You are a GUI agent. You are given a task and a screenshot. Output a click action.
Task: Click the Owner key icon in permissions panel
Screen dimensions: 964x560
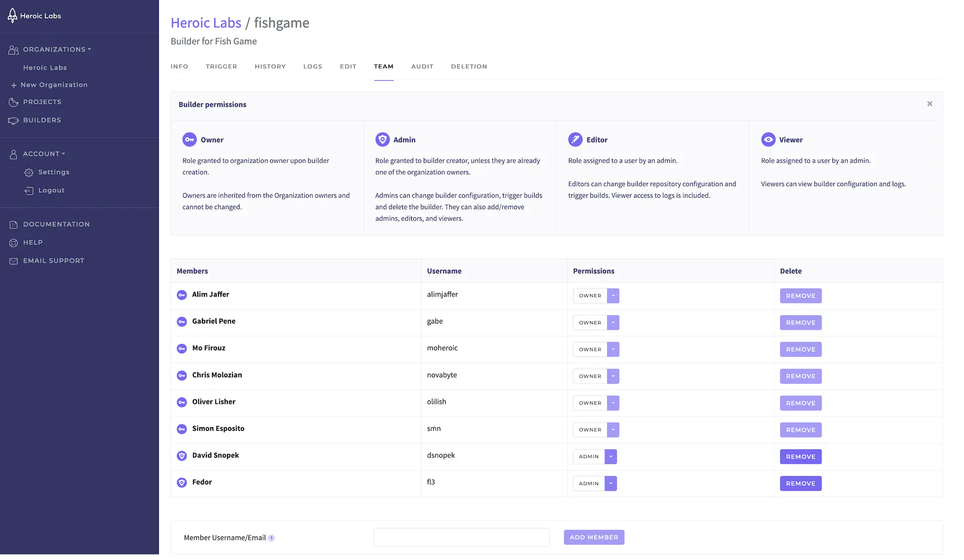pos(189,139)
